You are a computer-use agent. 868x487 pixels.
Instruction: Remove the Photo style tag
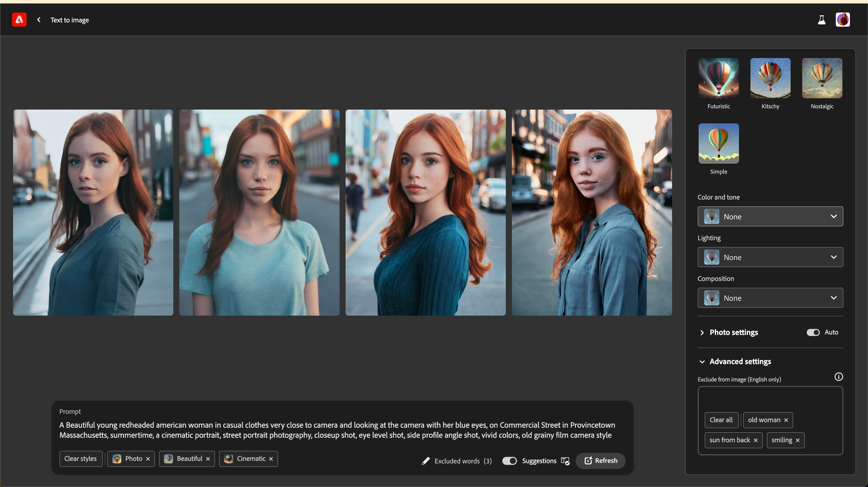pos(148,459)
